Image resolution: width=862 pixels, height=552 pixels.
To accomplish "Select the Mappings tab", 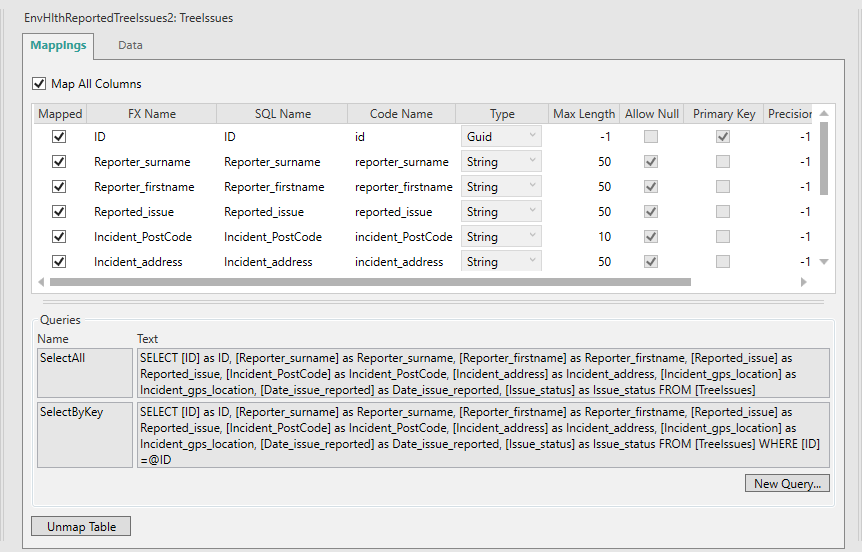I will (58, 45).
